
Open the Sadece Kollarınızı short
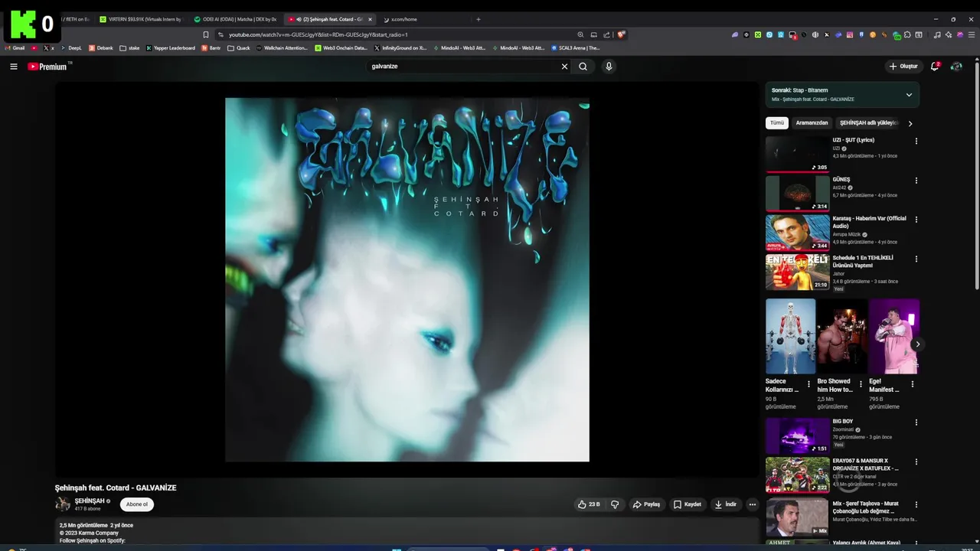pos(791,336)
